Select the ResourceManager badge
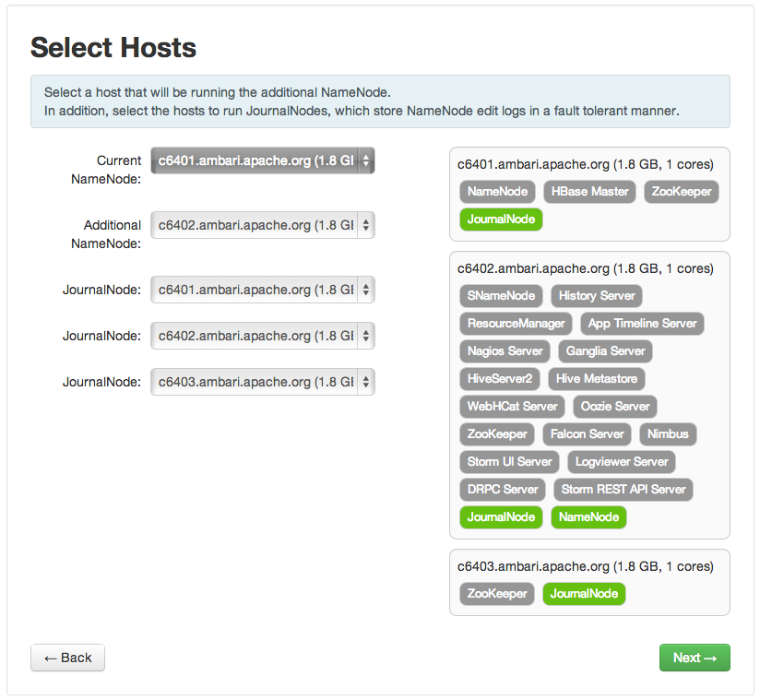760x700 pixels. pyautogui.click(x=516, y=324)
